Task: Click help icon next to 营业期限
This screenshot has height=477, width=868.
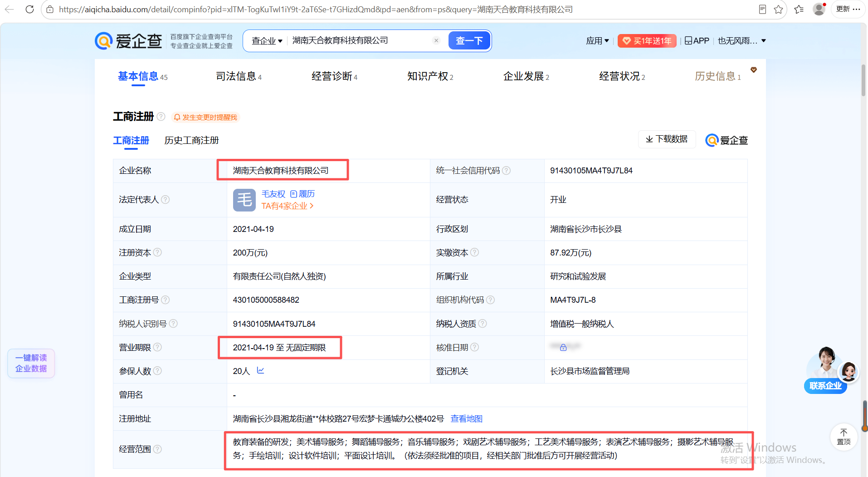Action: click(157, 347)
